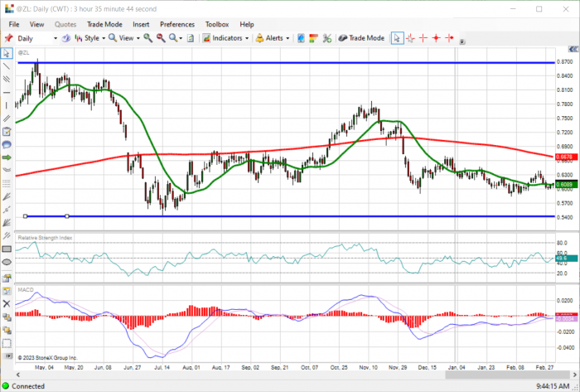Screen dimensions: 580x392
Task: Select the horizontal line drawing tool
Action: pyautogui.click(x=7, y=93)
